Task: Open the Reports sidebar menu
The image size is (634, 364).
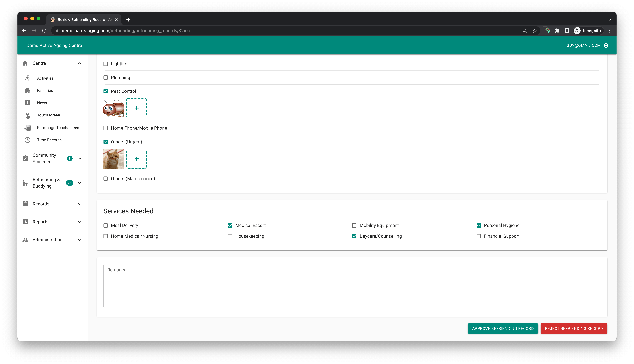Action: (x=80, y=222)
